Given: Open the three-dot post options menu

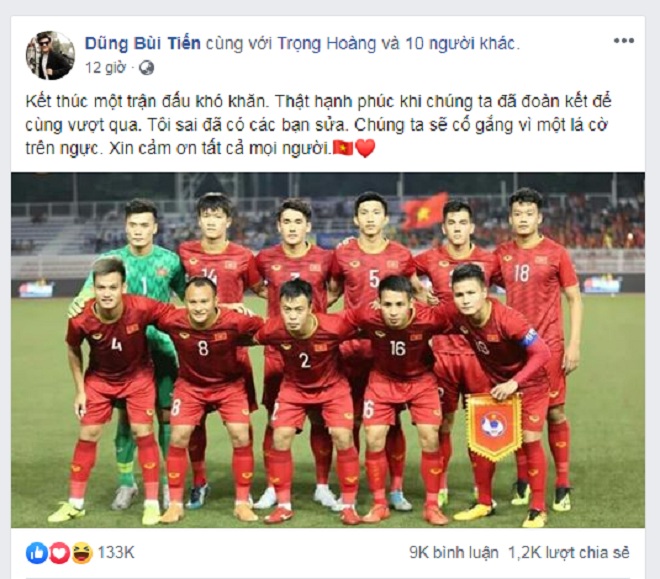Looking at the screenshot, I should tap(623, 41).
